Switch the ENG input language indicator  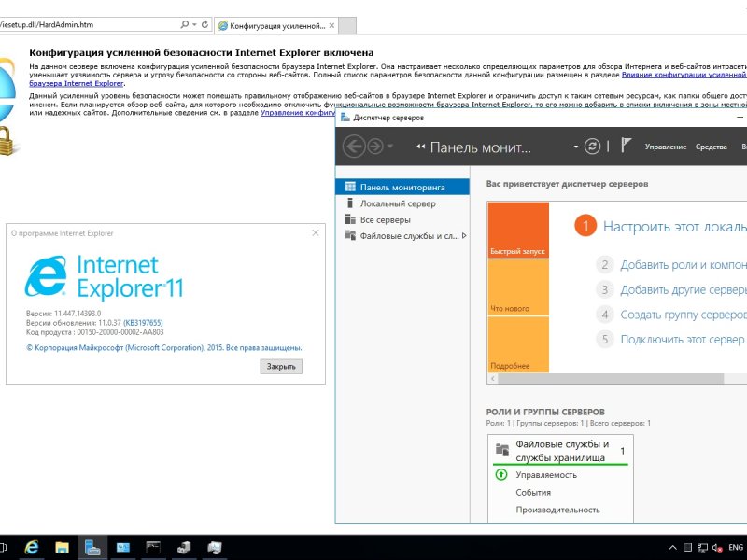[x=736, y=548]
